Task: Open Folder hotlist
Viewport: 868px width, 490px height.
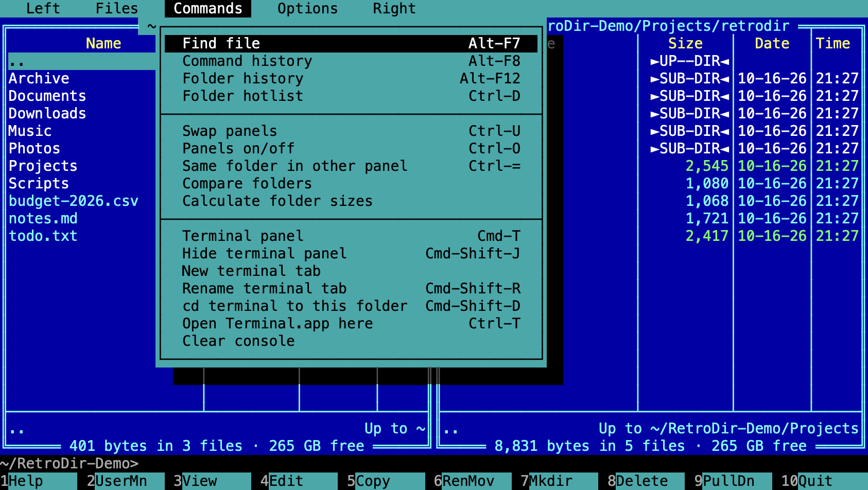Action: [x=351, y=96]
